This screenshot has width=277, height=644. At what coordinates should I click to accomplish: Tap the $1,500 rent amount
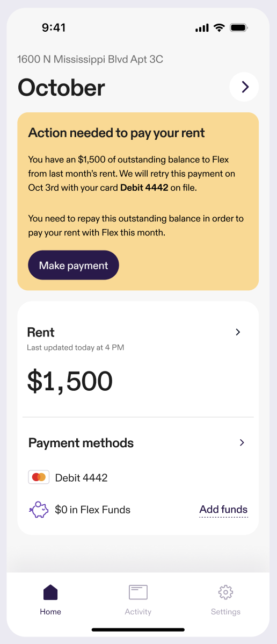(70, 381)
